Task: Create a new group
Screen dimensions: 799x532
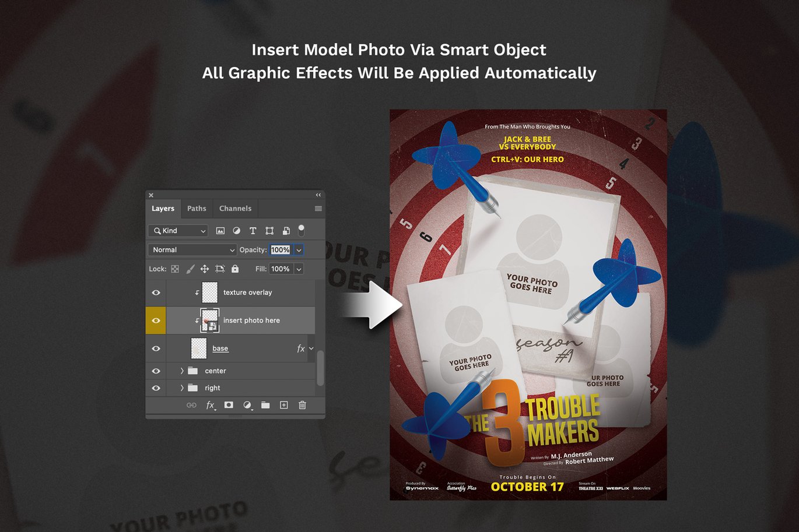Action: tap(265, 405)
